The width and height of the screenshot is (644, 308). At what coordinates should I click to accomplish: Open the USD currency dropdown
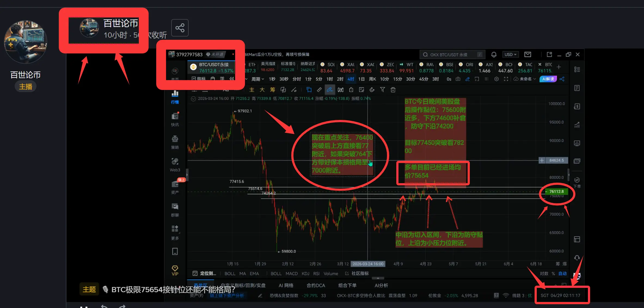(x=510, y=55)
